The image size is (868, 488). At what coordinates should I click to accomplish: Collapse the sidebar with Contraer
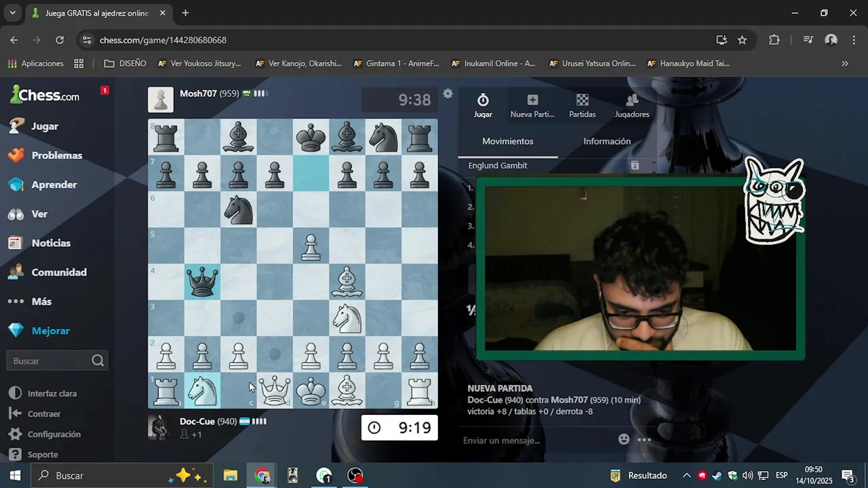[36, 413]
